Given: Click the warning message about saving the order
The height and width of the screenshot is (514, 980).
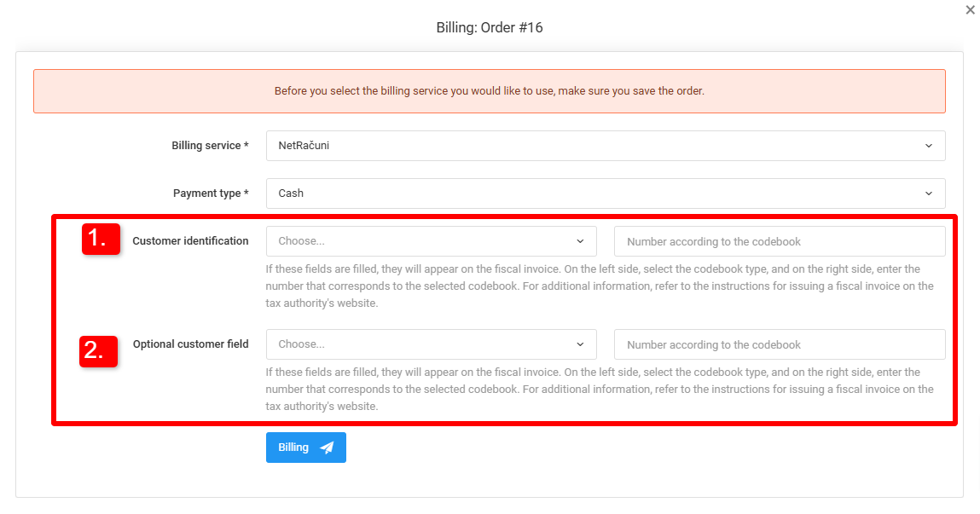Looking at the screenshot, I should [x=490, y=90].
